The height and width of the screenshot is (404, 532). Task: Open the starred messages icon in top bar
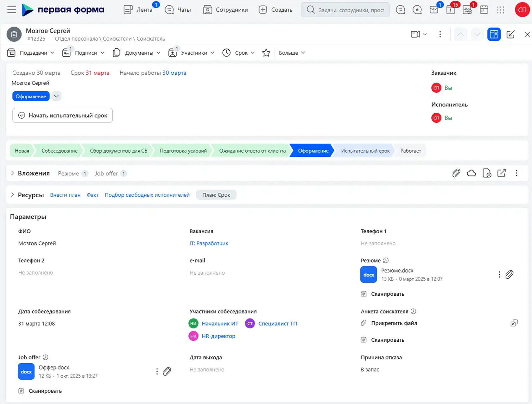click(417, 10)
